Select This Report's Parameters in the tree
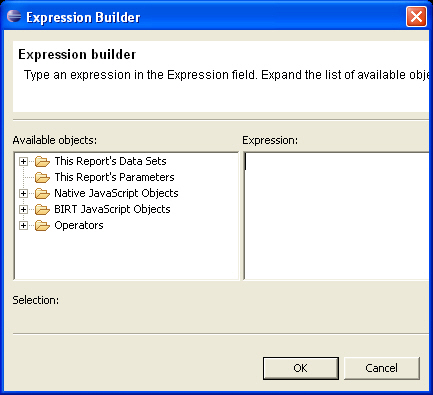Image resolution: width=433 pixels, height=395 pixels. pos(114,177)
